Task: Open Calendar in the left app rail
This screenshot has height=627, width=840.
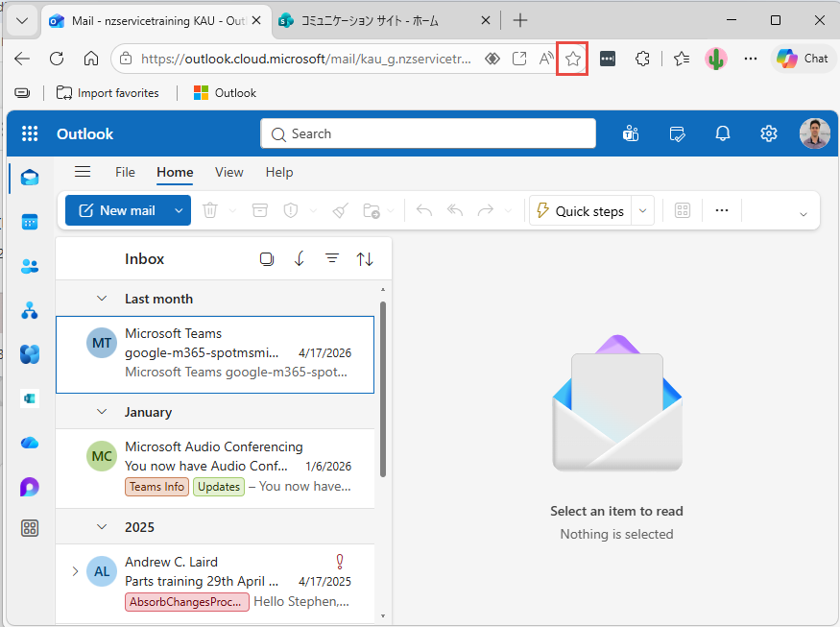Action: coord(30,222)
